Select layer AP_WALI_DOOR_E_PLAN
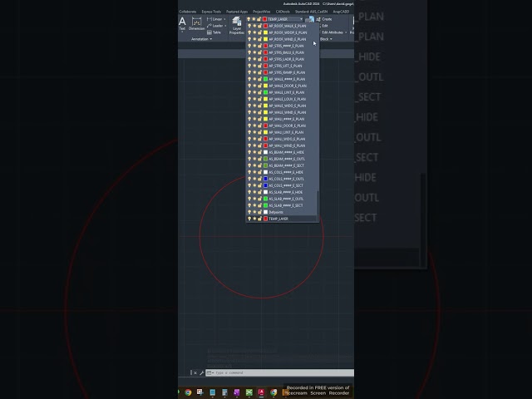Viewport: 532px width, 399px height. [x=287, y=126]
